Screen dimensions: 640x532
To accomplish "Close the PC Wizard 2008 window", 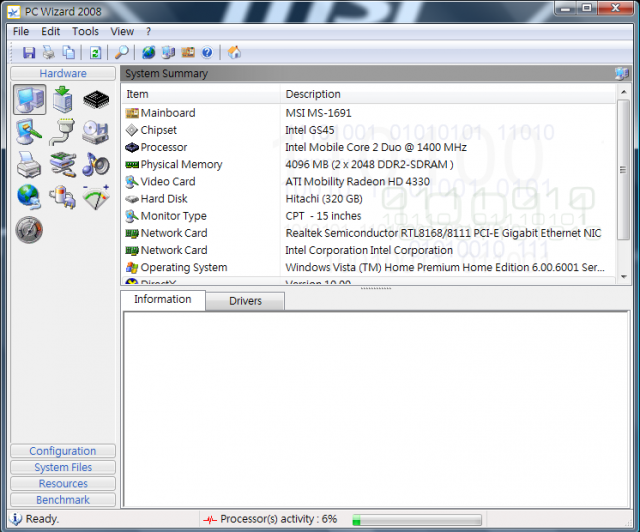I will tap(616, 8).
